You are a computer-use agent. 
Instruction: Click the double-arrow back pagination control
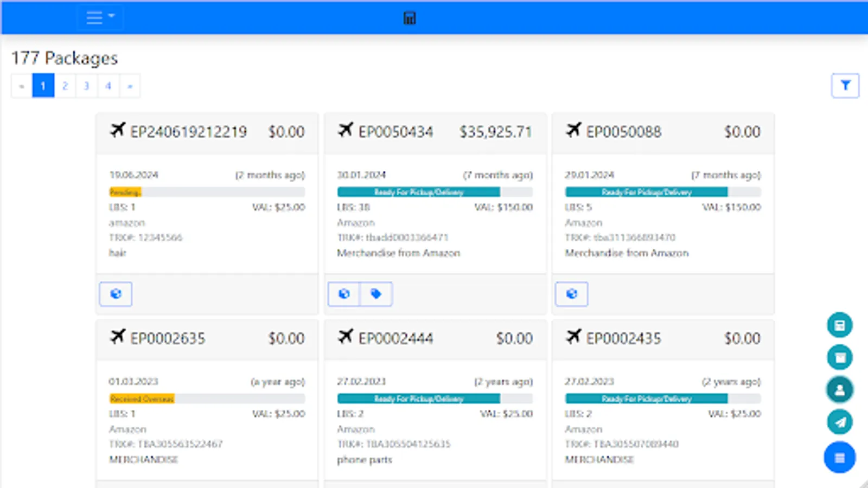(21, 85)
